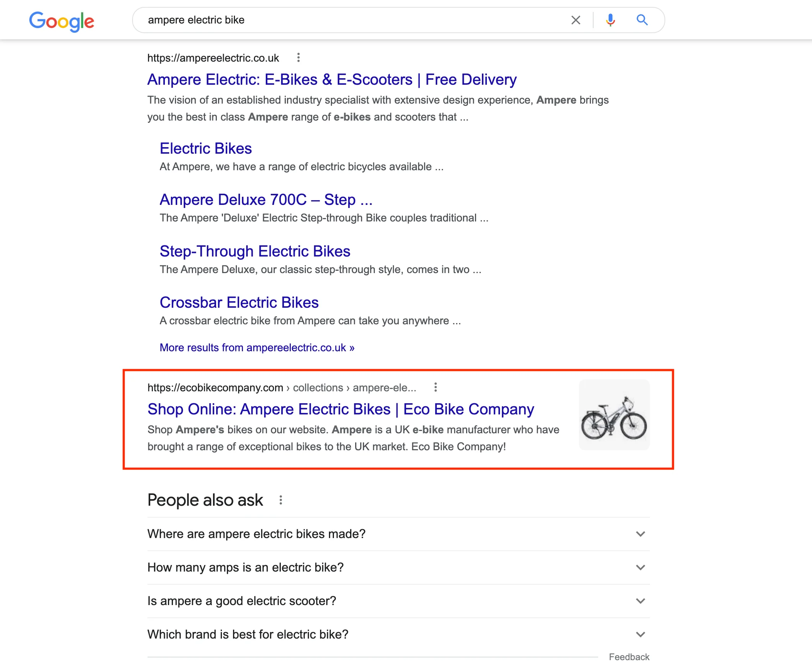
Task: Expand 'Where are ampere electric bikes made?'
Action: coord(398,534)
